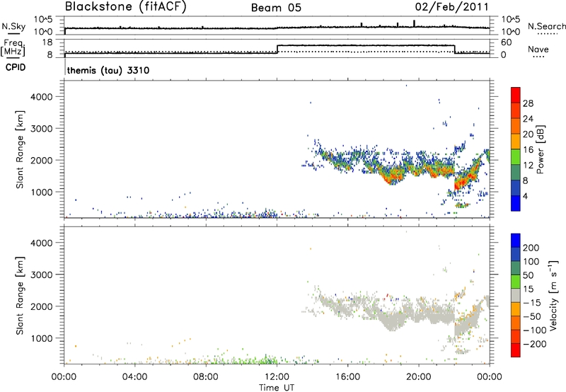Click the 'CPID' label
Screen dimensions: 566x392
coord(16,67)
